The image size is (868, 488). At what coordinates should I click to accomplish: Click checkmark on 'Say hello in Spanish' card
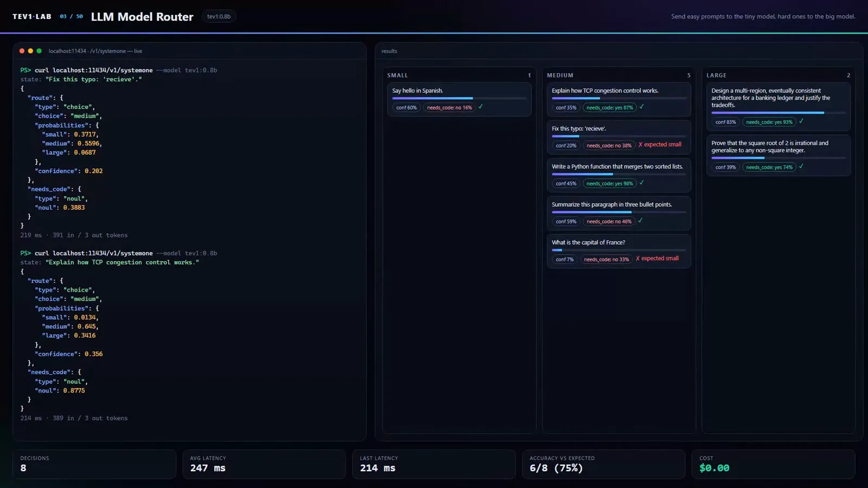pyautogui.click(x=480, y=107)
